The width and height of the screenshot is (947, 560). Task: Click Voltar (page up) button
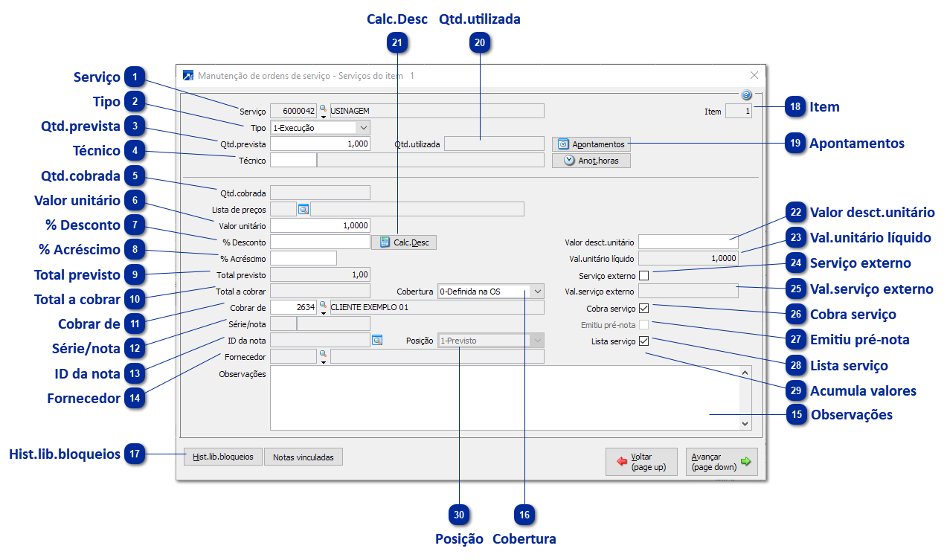641,462
